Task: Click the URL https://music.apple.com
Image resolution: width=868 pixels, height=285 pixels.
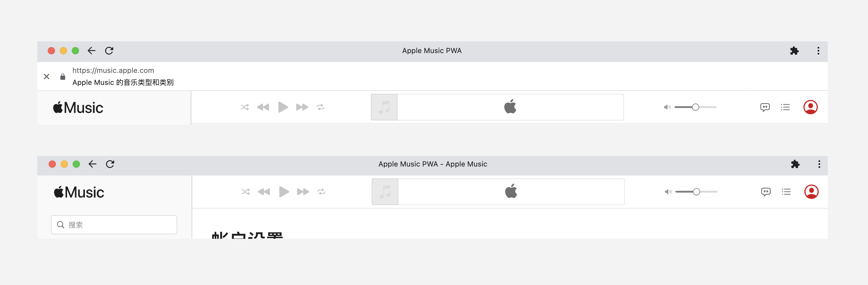Action: 113,70
